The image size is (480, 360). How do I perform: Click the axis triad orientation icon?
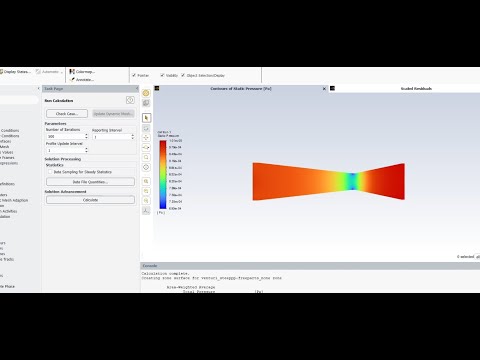click(146, 211)
